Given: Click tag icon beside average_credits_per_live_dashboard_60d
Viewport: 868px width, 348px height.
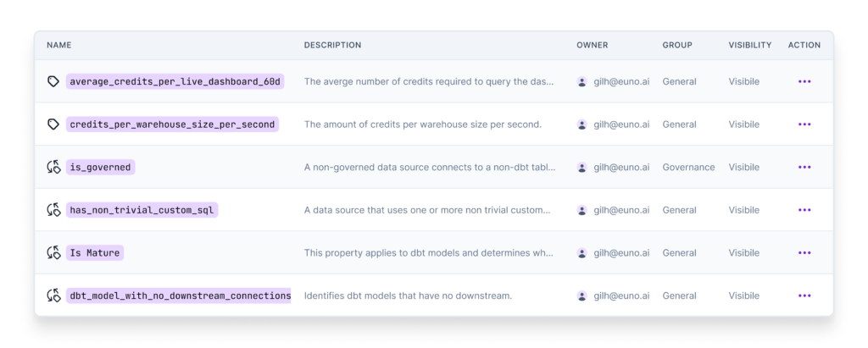Looking at the screenshot, I should [x=53, y=81].
